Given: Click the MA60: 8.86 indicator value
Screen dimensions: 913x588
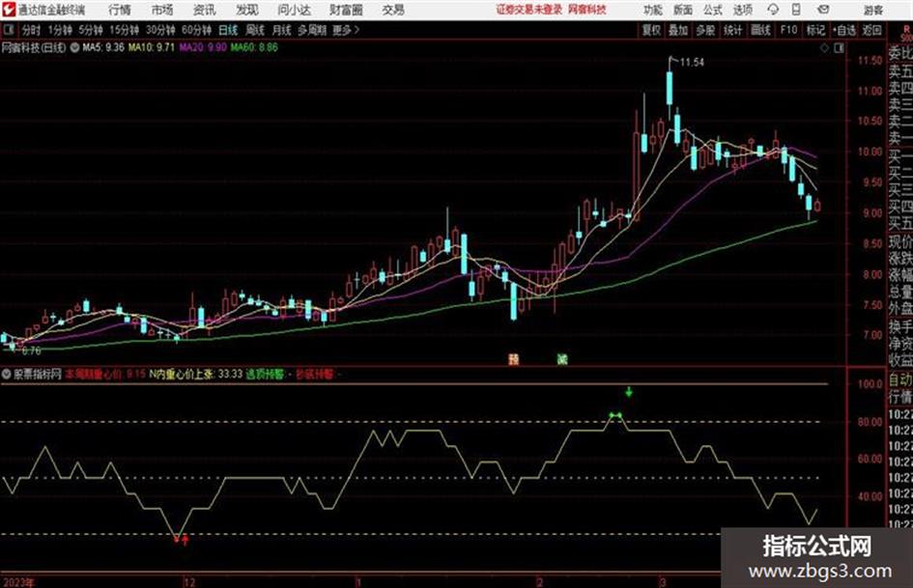Looking at the screenshot, I should click(254, 47).
